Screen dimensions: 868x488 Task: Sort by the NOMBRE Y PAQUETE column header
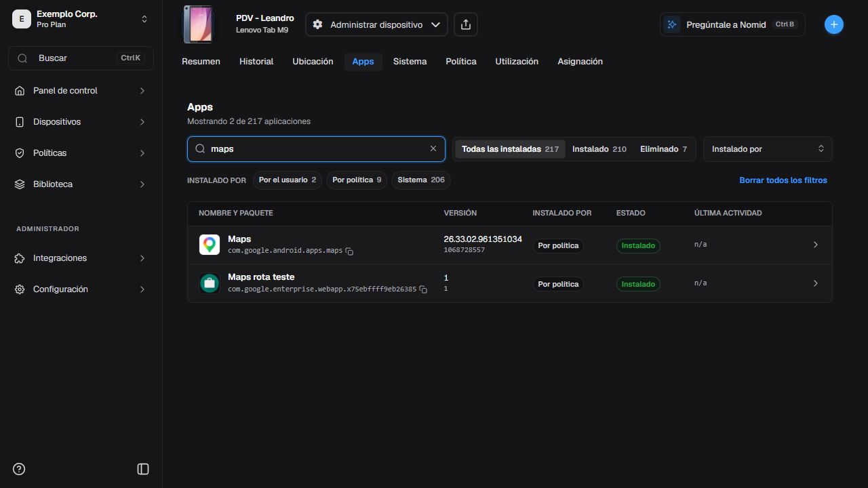click(236, 213)
